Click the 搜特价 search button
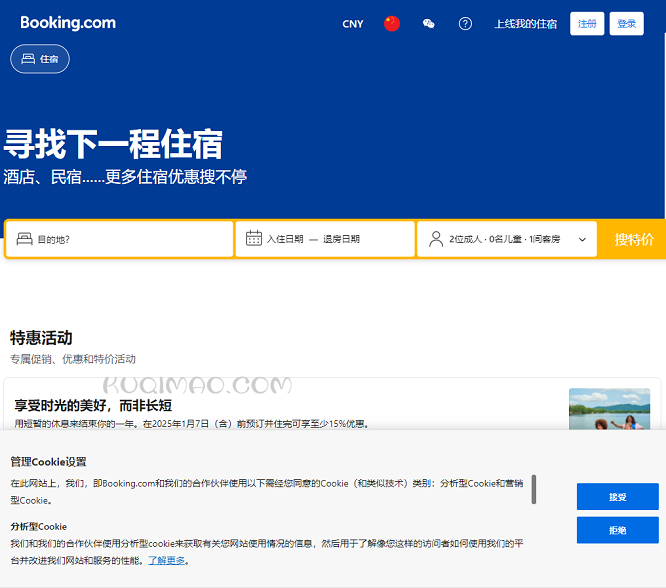 634,239
